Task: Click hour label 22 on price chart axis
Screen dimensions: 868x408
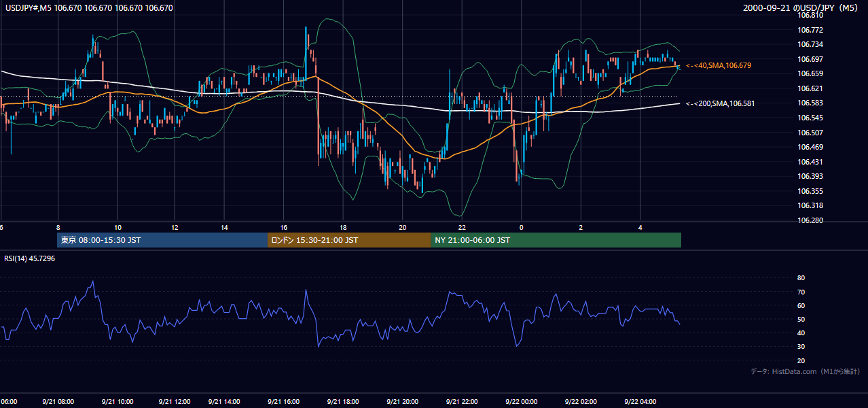Action: pos(462,228)
